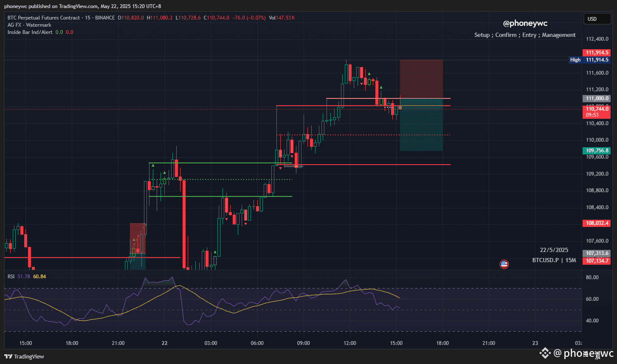Click the High 111,914.5 price label

[x=589, y=60]
